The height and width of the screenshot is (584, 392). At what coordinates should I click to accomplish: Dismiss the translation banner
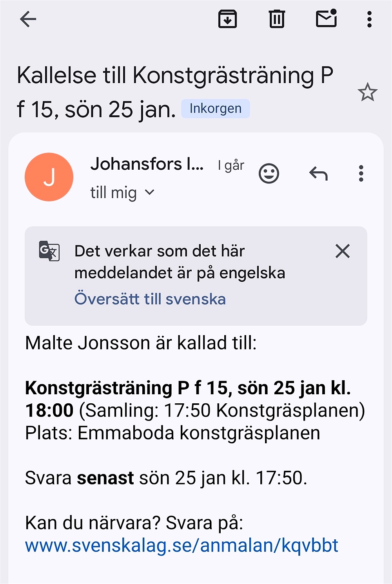[x=343, y=251]
